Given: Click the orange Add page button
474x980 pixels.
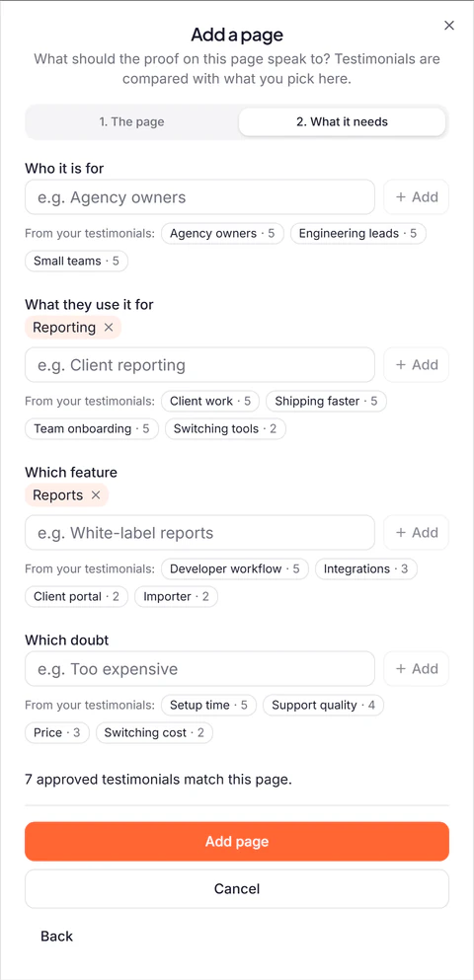Looking at the screenshot, I should [x=237, y=841].
